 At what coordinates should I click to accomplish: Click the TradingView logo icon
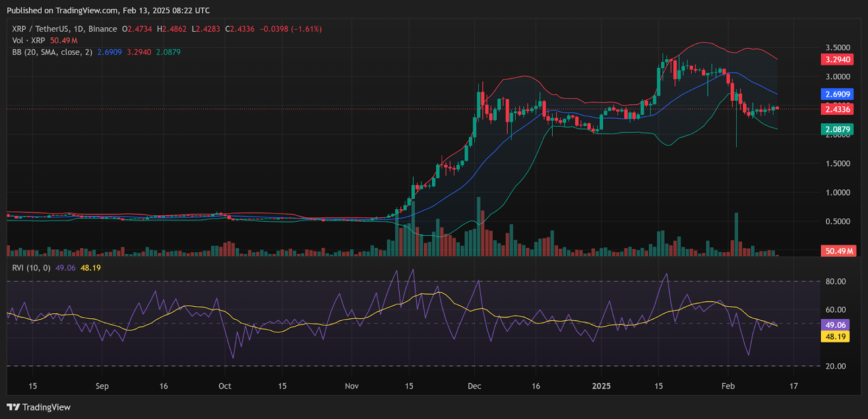(x=14, y=407)
